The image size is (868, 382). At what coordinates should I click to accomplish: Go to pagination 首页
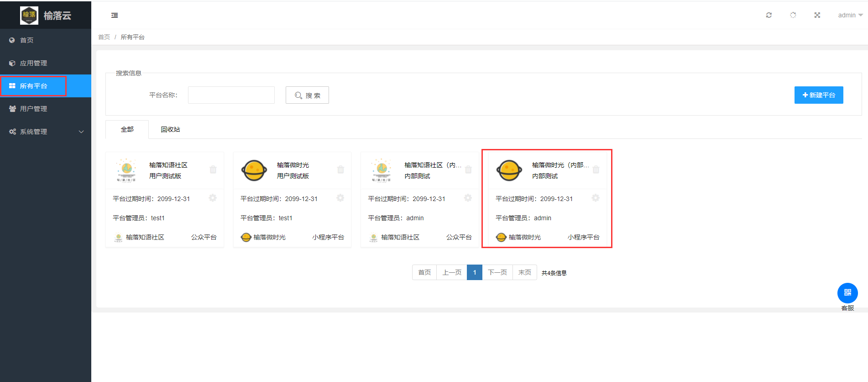424,272
